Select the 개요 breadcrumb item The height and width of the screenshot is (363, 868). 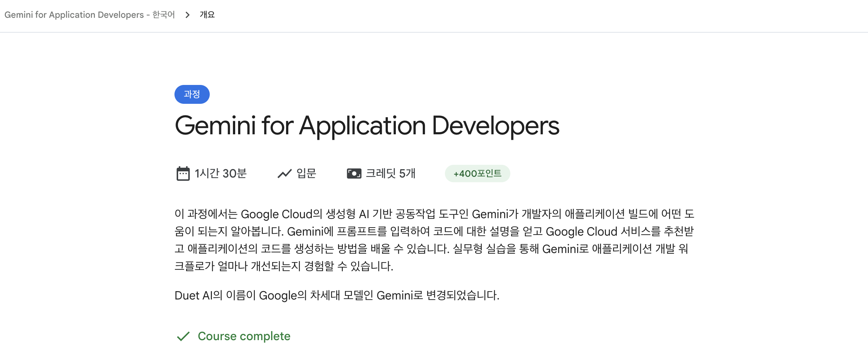[x=207, y=15]
